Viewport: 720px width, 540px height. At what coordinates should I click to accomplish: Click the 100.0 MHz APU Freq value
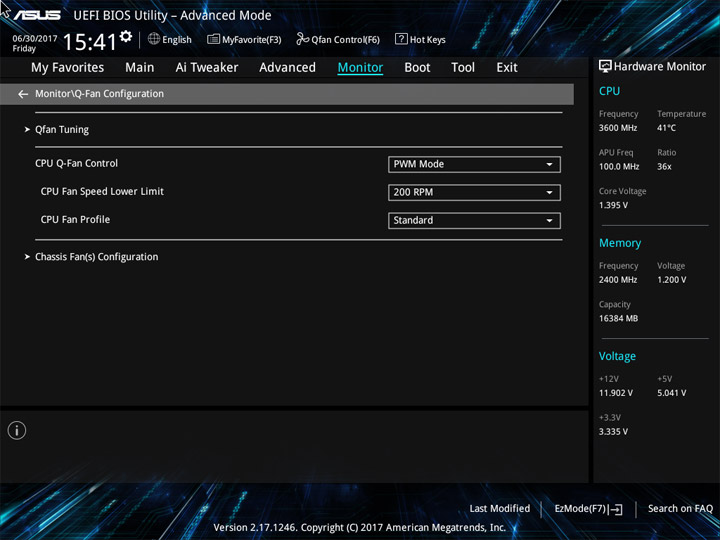coord(619,167)
